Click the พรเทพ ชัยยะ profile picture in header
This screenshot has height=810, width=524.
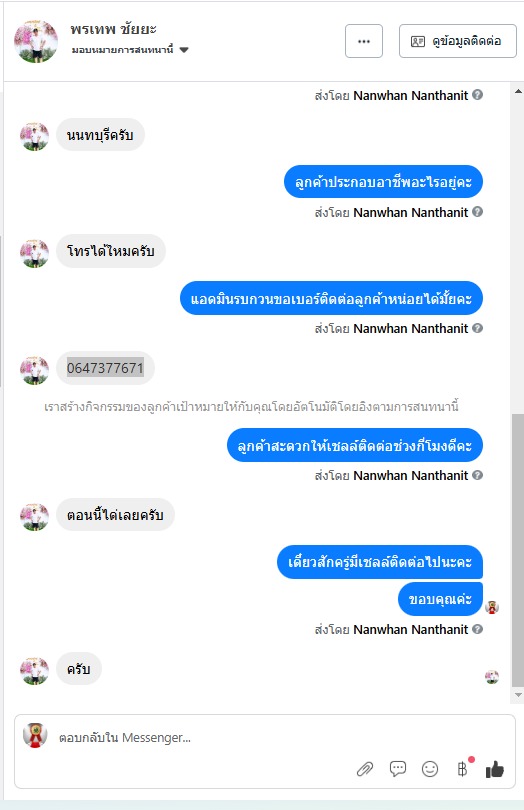pos(36,41)
